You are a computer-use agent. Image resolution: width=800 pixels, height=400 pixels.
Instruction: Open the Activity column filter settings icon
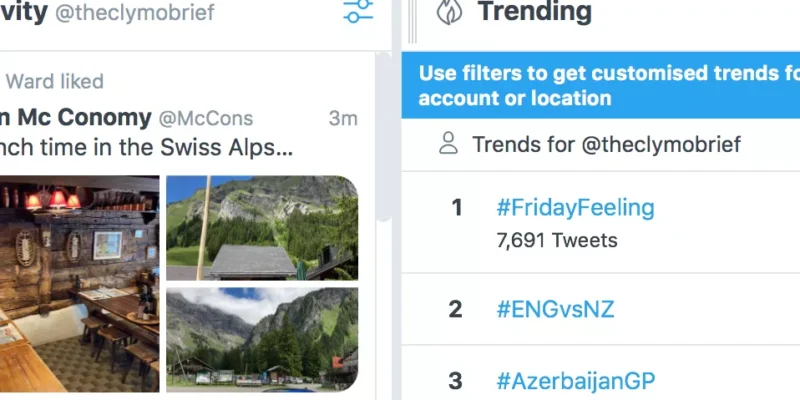coord(357,12)
